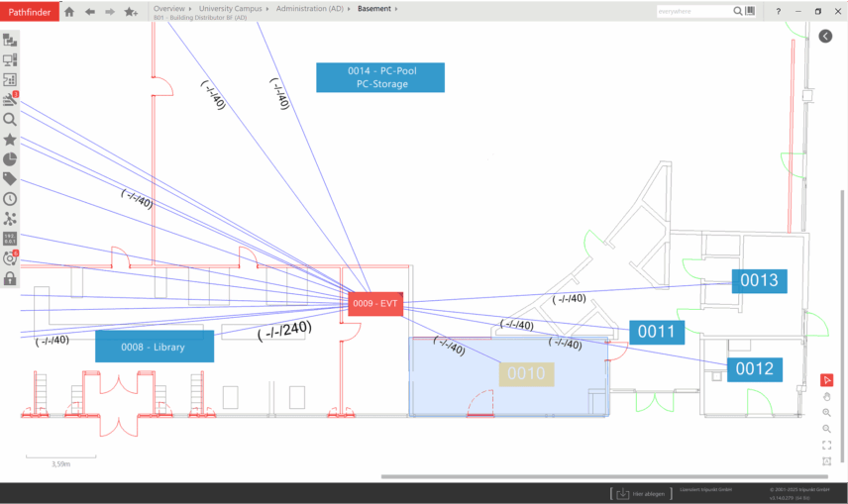848x504 pixels.
Task: Expand the side panel with chevron button
Action: tap(826, 36)
